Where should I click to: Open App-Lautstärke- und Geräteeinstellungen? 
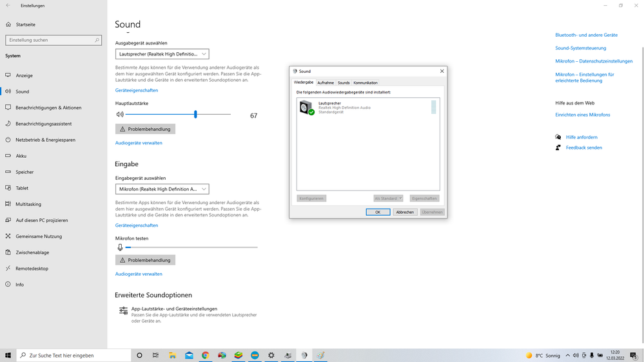(x=174, y=309)
